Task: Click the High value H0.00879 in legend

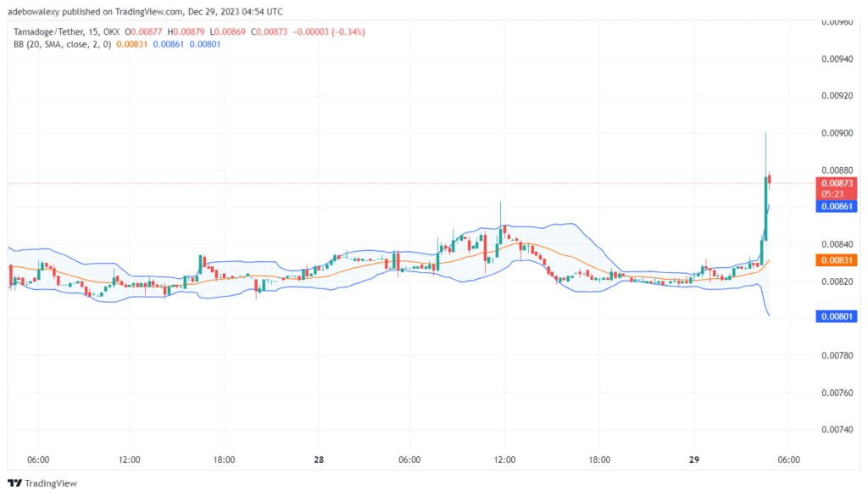Action: point(186,32)
